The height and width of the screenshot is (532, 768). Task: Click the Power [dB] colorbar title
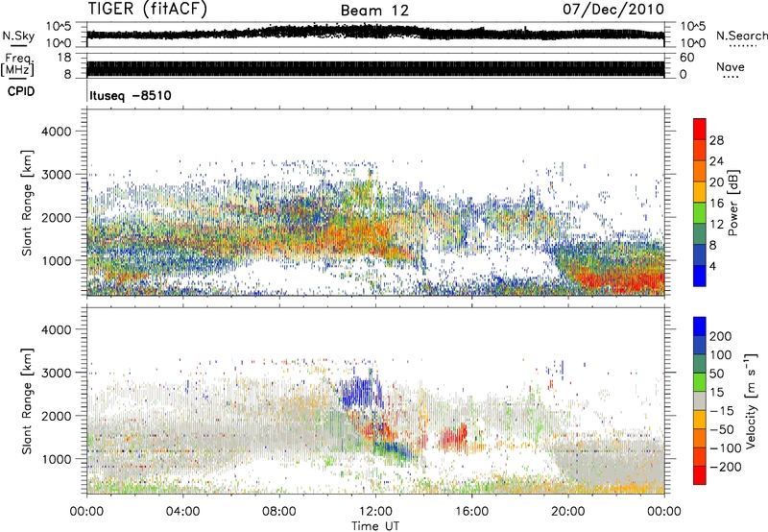(x=733, y=203)
